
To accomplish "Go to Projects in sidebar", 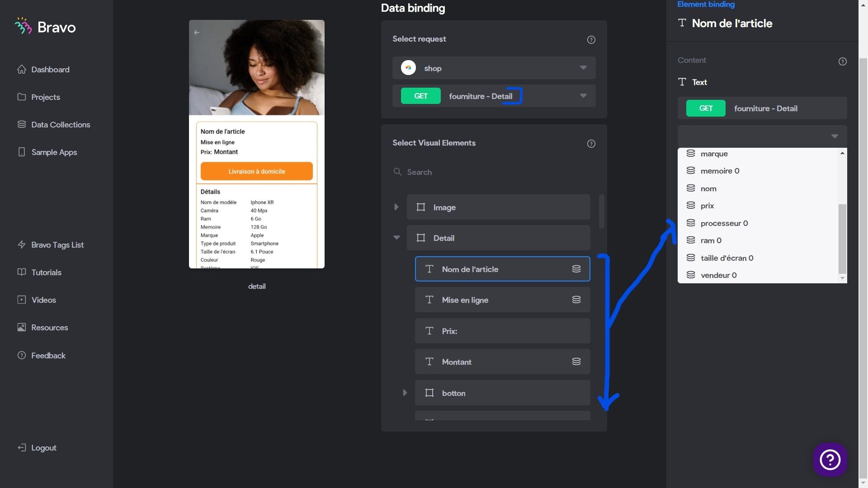I will (38, 97).
